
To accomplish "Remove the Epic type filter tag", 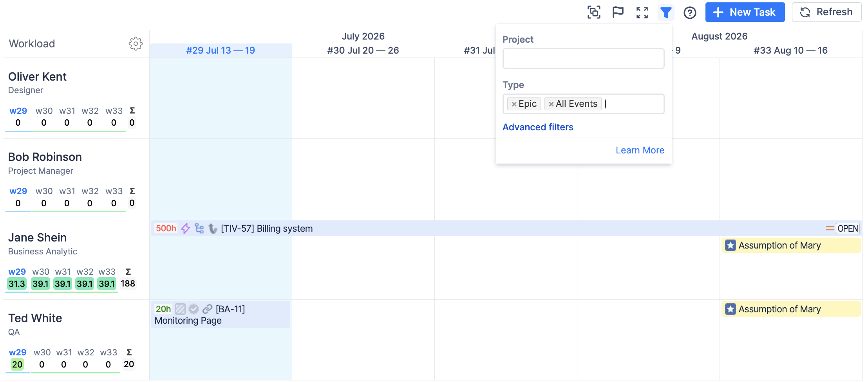I will (x=514, y=104).
